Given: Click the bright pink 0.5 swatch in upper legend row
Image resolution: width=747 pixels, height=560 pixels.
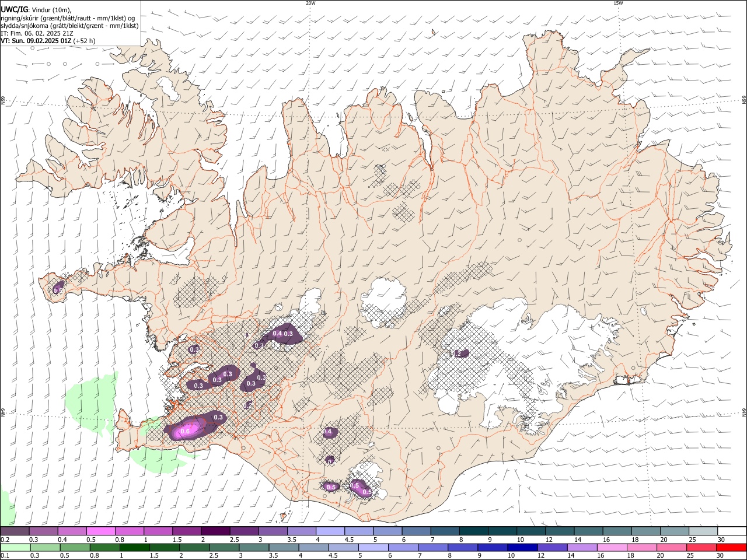Looking at the screenshot, I should click(101, 531).
